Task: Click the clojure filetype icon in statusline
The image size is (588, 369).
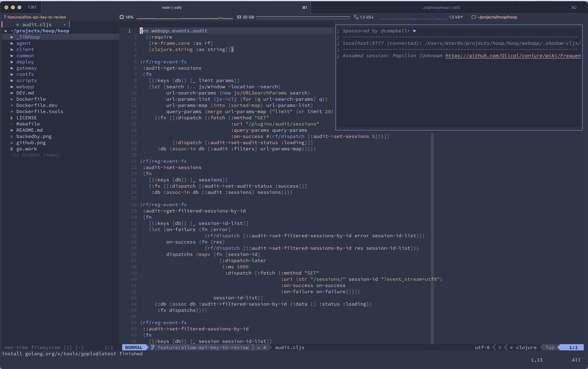Action: tap(511, 348)
